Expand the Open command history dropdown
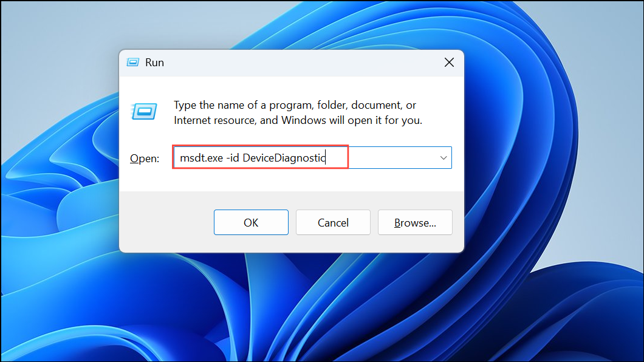Viewport: 644px width, 362px height. pyautogui.click(x=443, y=157)
